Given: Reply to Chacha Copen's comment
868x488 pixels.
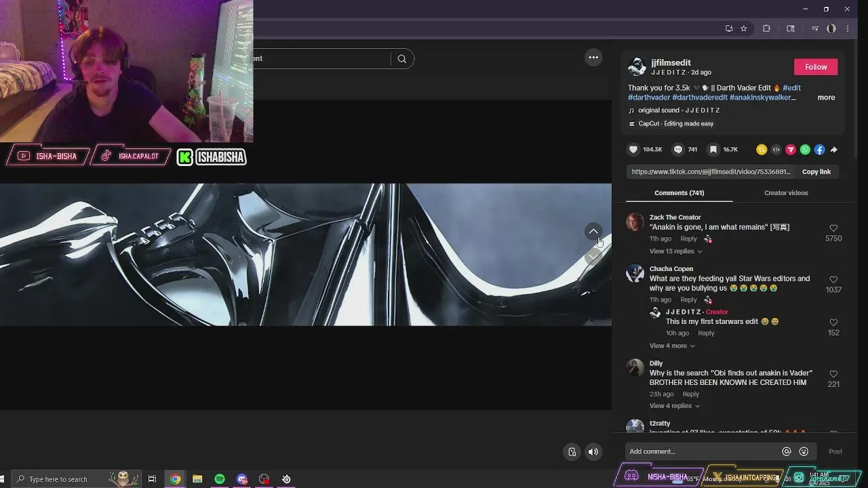Looking at the screenshot, I should pyautogui.click(x=688, y=300).
